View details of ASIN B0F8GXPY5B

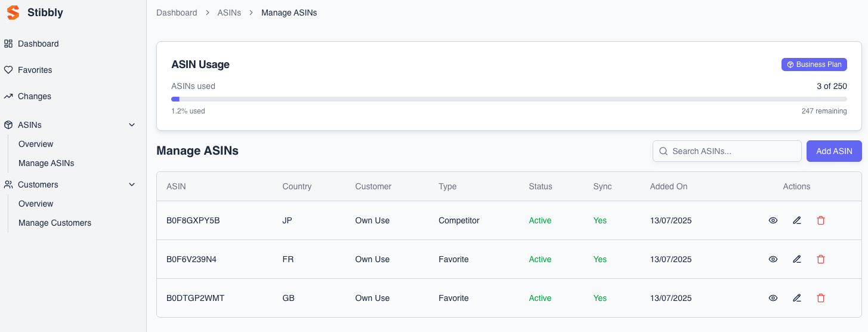tap(773, 220)
